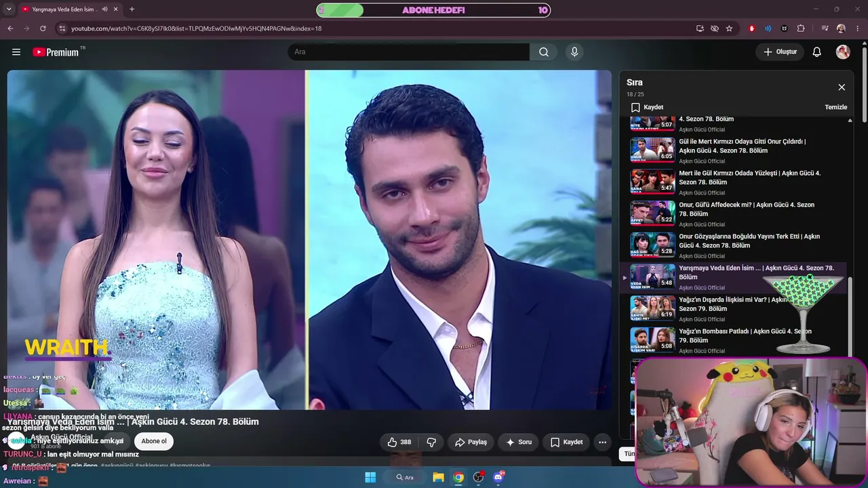Open a new Chrome tab
868x488 pixels.
[132, 9]
